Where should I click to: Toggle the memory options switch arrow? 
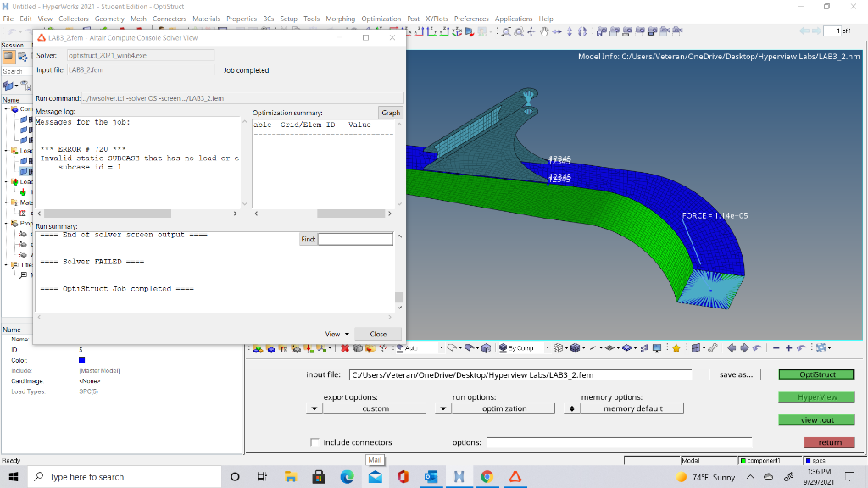(572, 408)
